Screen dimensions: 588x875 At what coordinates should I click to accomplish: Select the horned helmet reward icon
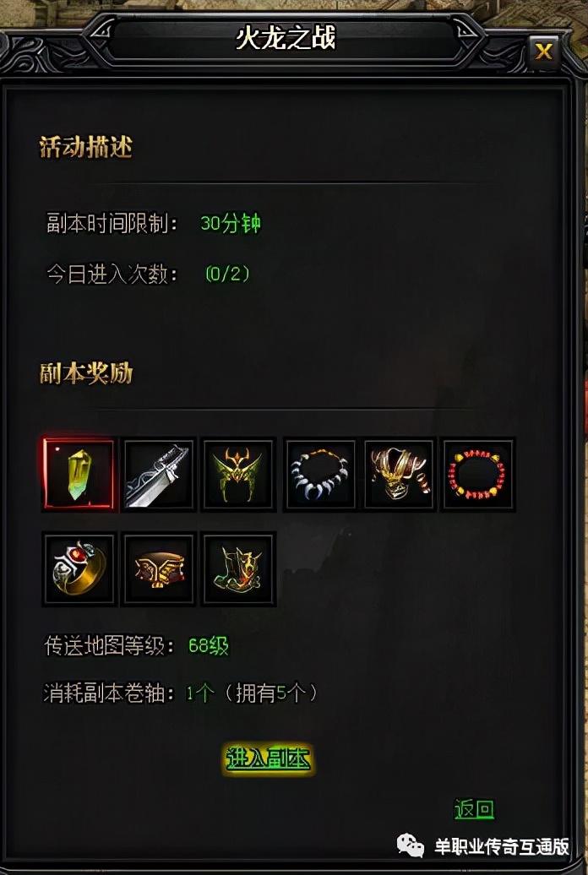coord(239,475)
